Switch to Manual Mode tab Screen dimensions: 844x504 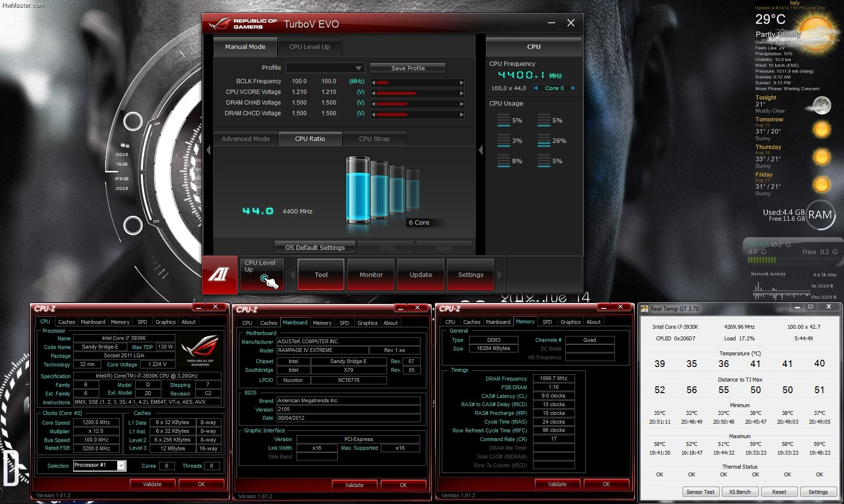[x=245, y=46]
